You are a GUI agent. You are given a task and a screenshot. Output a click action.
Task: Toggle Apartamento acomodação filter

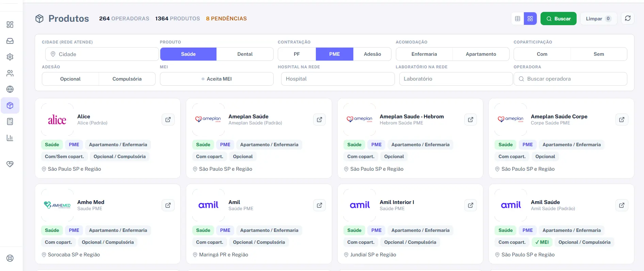481,54
